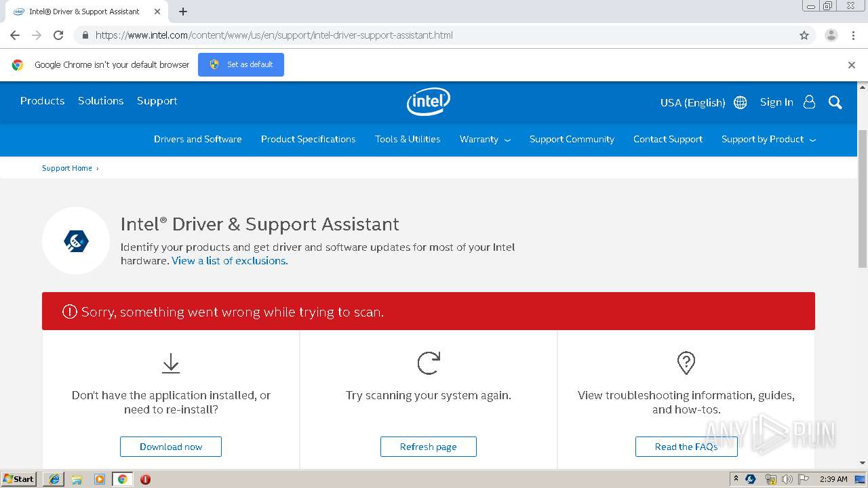
Task: Click the error exclamation icon in red banner
Action: pyautogui.click(x=69, y=312)
